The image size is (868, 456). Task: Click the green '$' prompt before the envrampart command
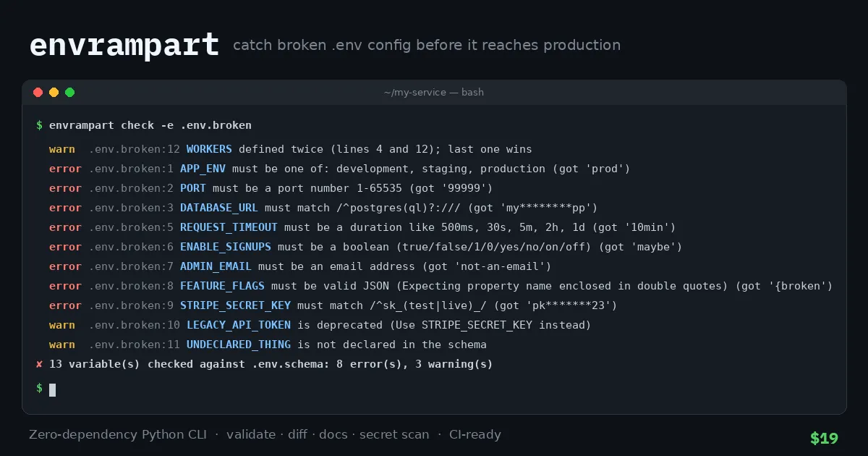click(x=39, y=125)
